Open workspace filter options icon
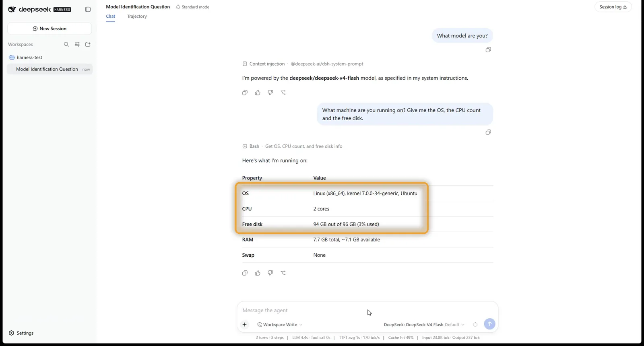The image size is (644, 346). (x=77, y=44)
